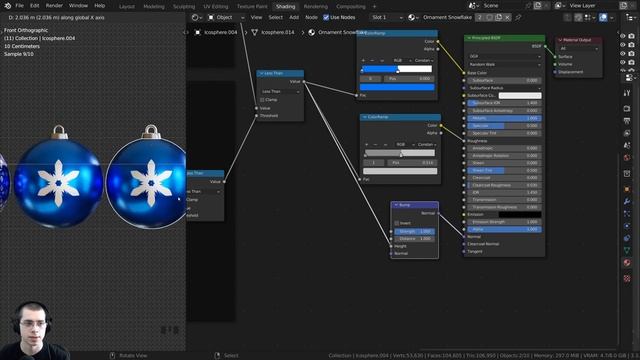Click the material user count 2 button

pos(480,18)
